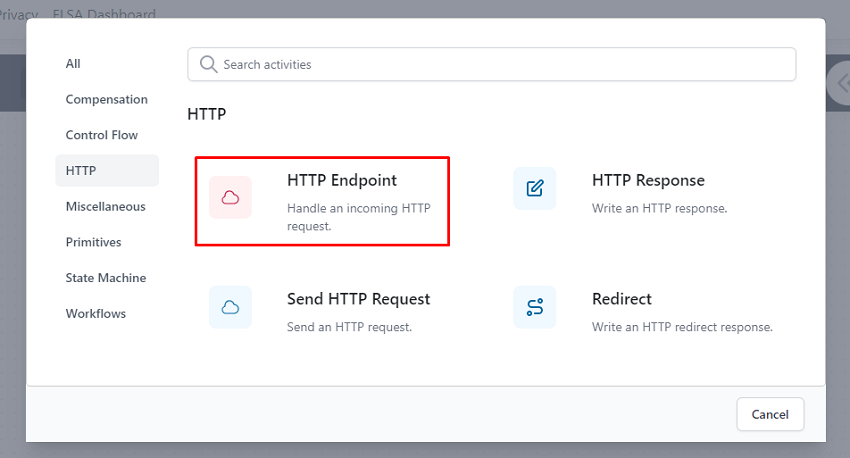Open State Machine activities
The width and height of the screenshot is (850, 458).
click(107, 278)
